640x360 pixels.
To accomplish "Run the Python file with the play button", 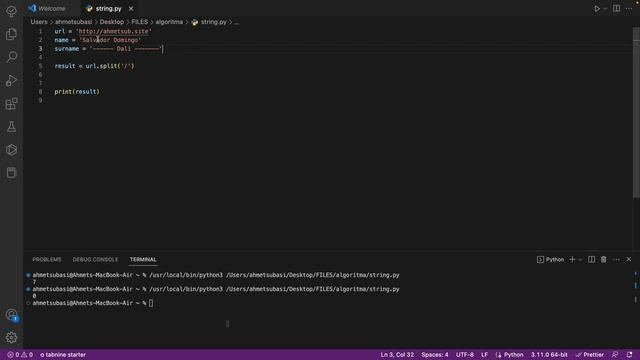I will click(597, 9).
